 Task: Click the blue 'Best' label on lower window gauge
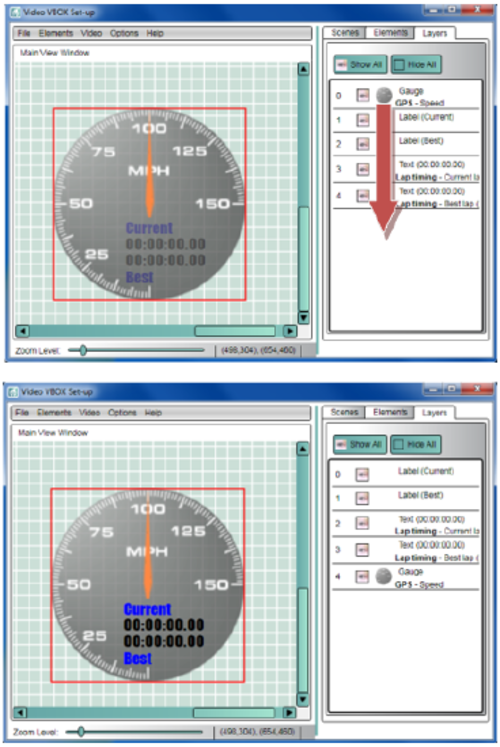click(138, 658)
